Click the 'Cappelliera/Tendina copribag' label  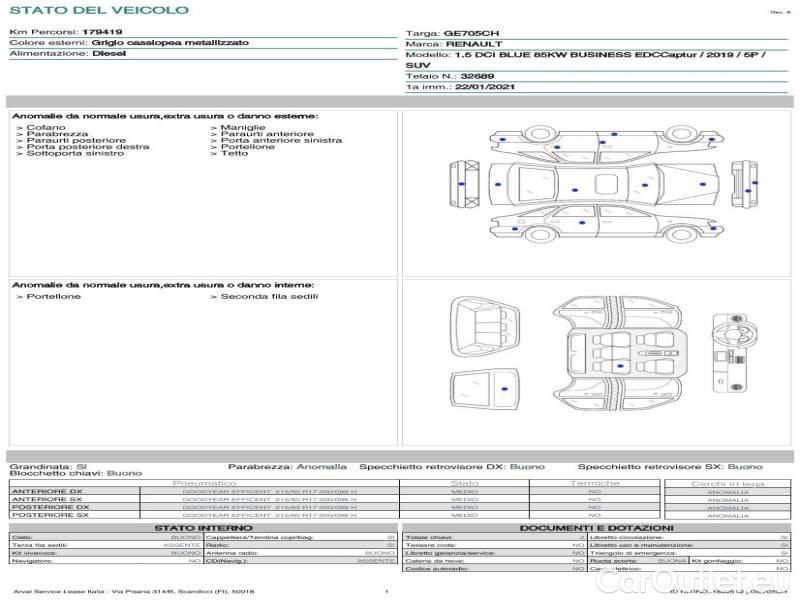pos(259,537)
